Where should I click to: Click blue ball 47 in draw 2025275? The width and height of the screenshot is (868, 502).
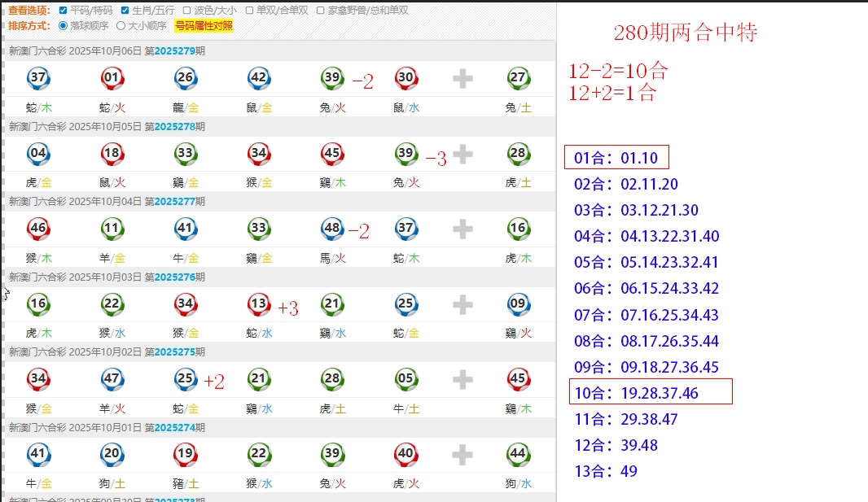[x=112, y=380]
